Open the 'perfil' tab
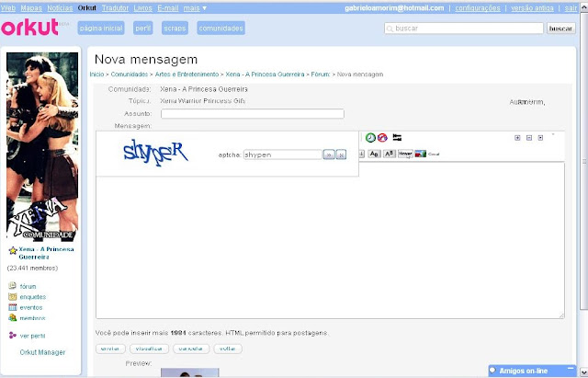 [143, 29]
